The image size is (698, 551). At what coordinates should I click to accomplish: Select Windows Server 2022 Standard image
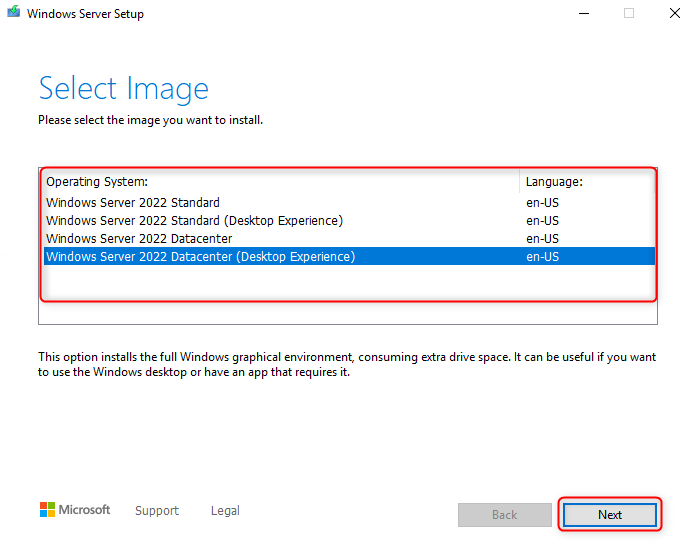(x=349, y=203)
